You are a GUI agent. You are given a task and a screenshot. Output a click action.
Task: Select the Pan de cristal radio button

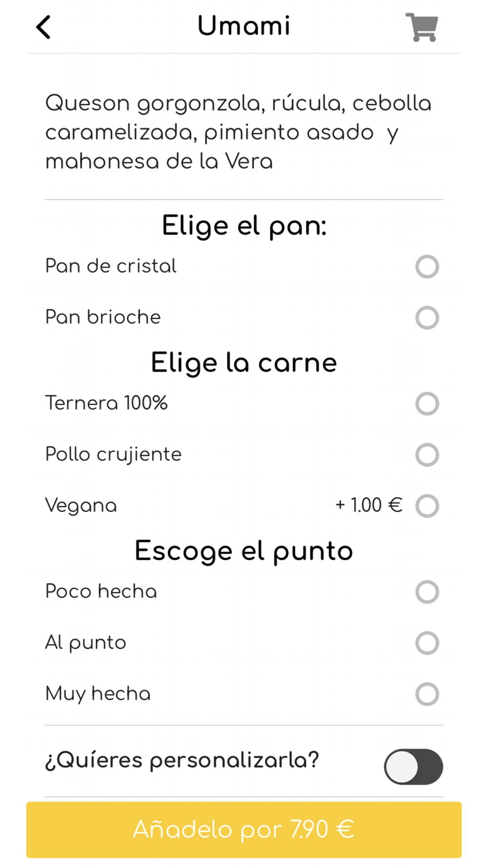pyautogui.click(x=427, y=267)
